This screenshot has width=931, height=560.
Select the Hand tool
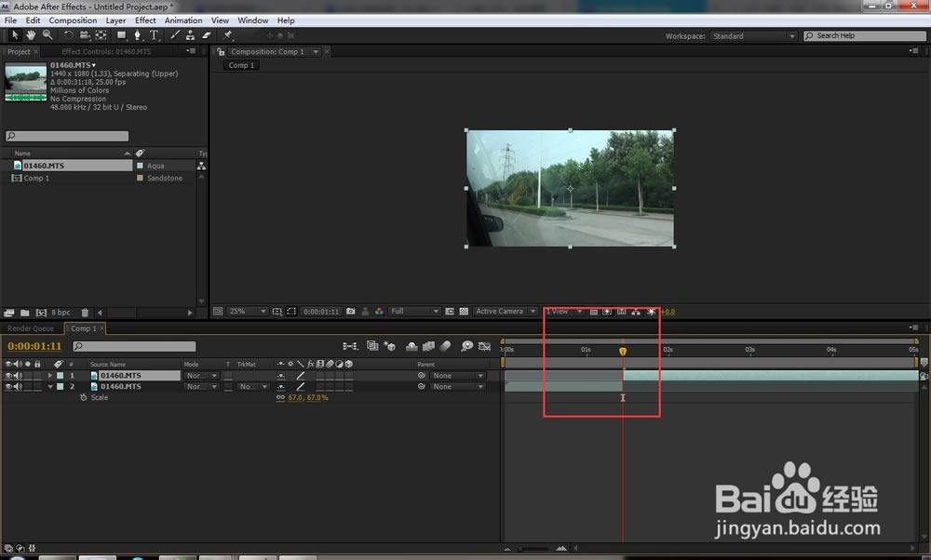pyautogui.click(x=32, y=34)
